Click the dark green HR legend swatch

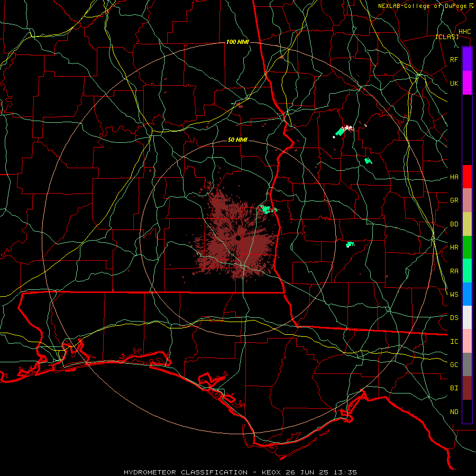(467, 248)
